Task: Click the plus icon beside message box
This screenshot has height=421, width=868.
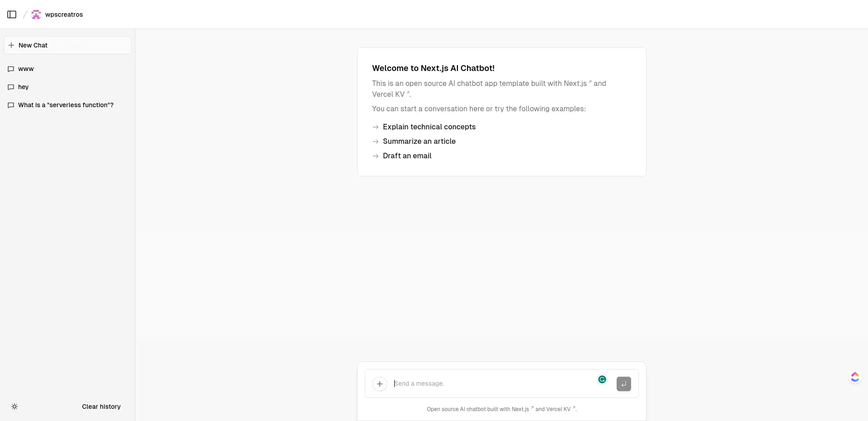Action: (x=380, y=384)
